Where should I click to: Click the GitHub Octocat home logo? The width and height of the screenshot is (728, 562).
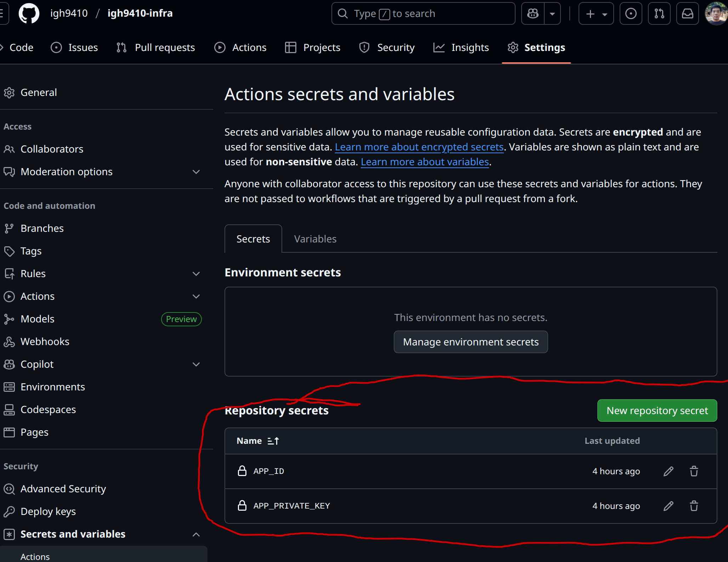pyautogui.click(x=29, y=13)
